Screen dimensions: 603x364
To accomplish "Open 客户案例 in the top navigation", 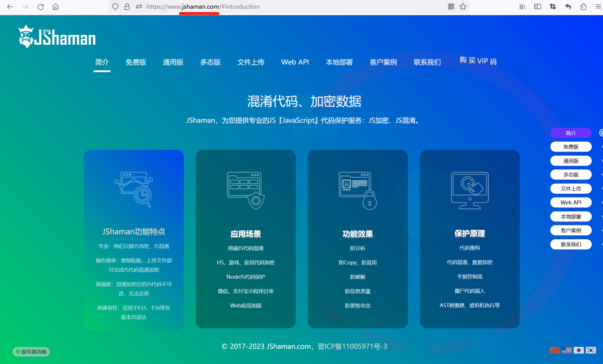I will pyautogui.click(x=383, y=62).
